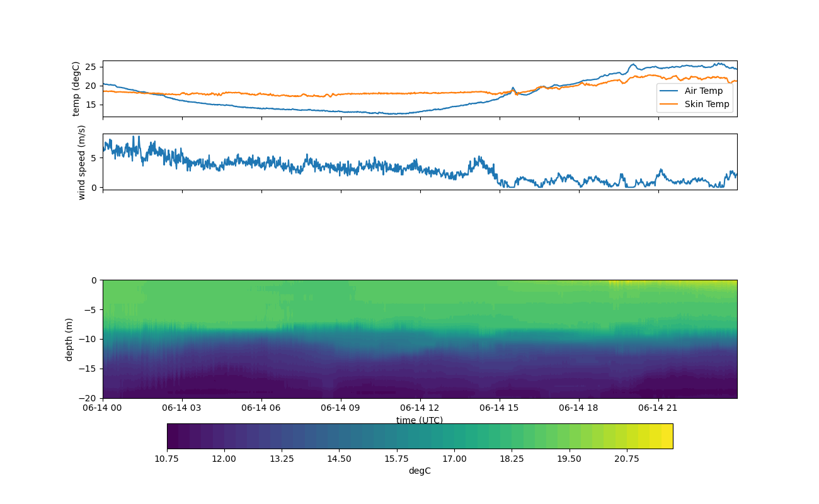Click the orange line sample in legend

(x=670, y=105)
